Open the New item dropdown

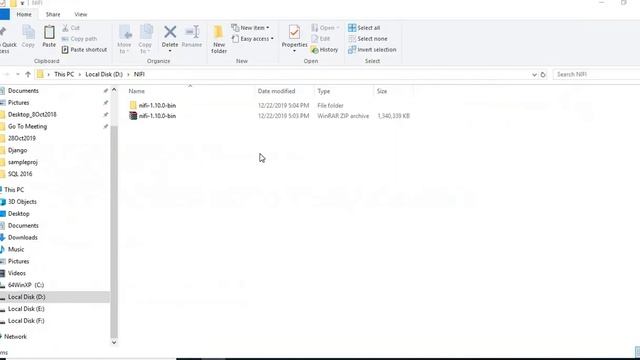click(x=250, y=28)
